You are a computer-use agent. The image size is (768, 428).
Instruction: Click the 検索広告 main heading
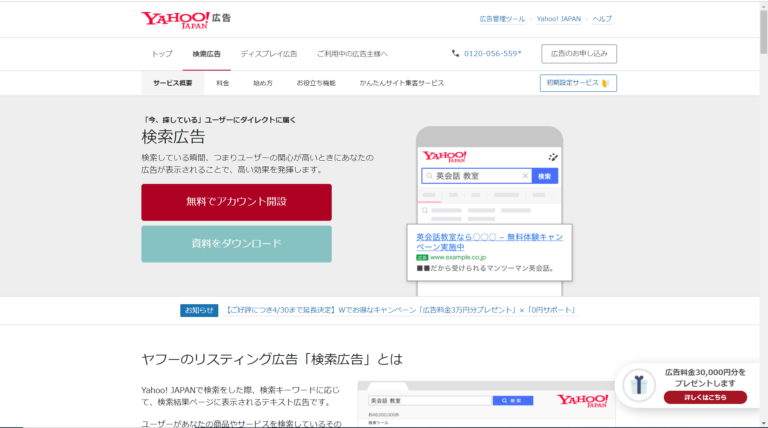click(173, 137)
